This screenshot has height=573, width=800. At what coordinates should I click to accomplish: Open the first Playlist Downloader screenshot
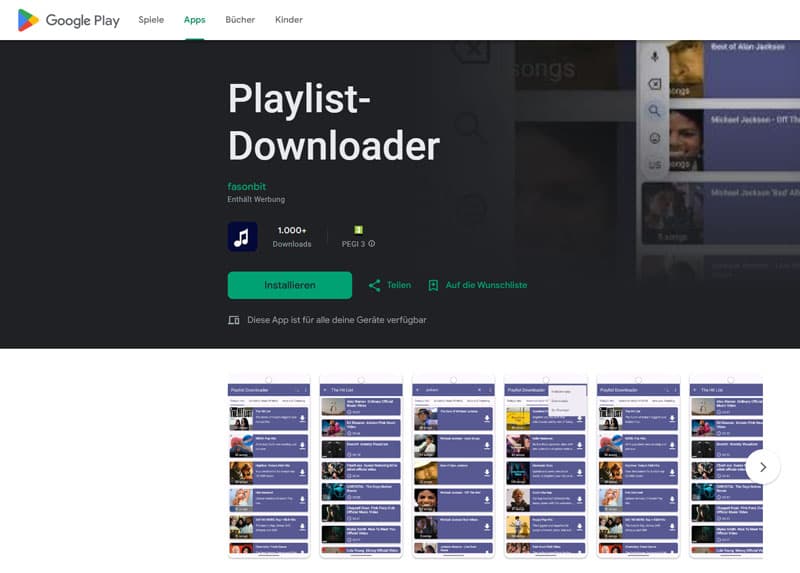click(269, 467)
